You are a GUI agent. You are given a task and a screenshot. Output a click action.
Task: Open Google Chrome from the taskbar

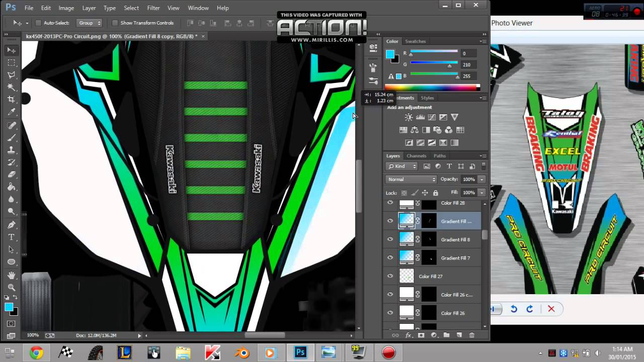click(36, 353)
